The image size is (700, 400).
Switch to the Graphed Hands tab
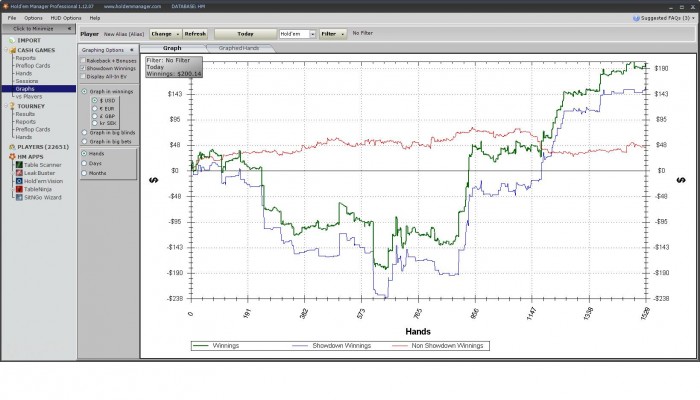pos(239,48)
